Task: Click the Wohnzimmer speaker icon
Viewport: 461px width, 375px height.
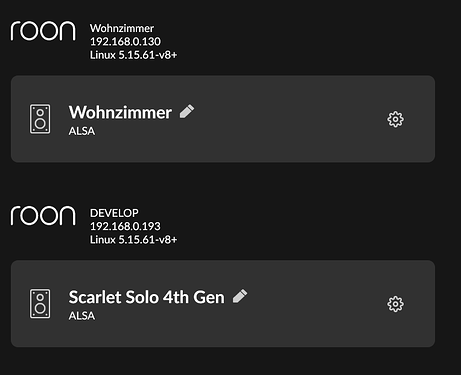Action: (40, 119)
